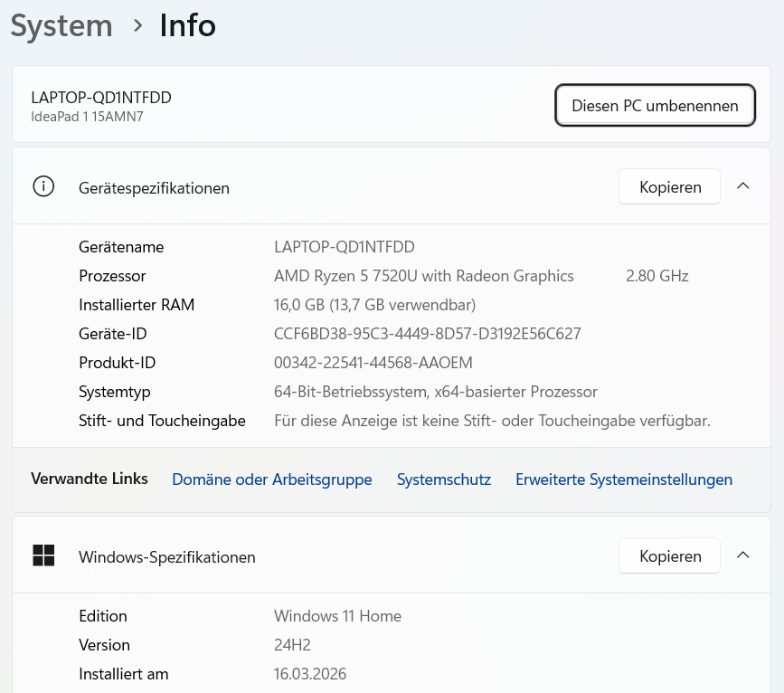The height and width of the screenshot is (693, 784).
Task: Select the install date 16.03.2026
Action: point(310,674)
